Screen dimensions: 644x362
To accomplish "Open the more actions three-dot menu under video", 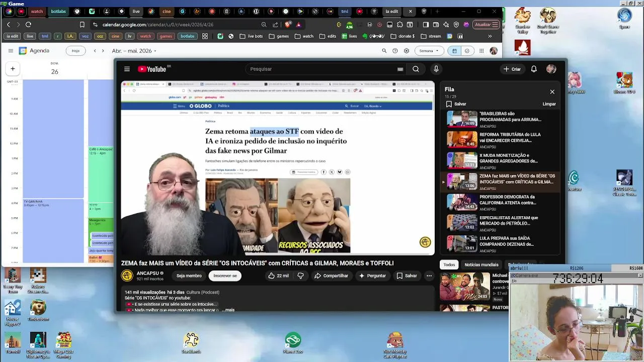I will 429,276.
